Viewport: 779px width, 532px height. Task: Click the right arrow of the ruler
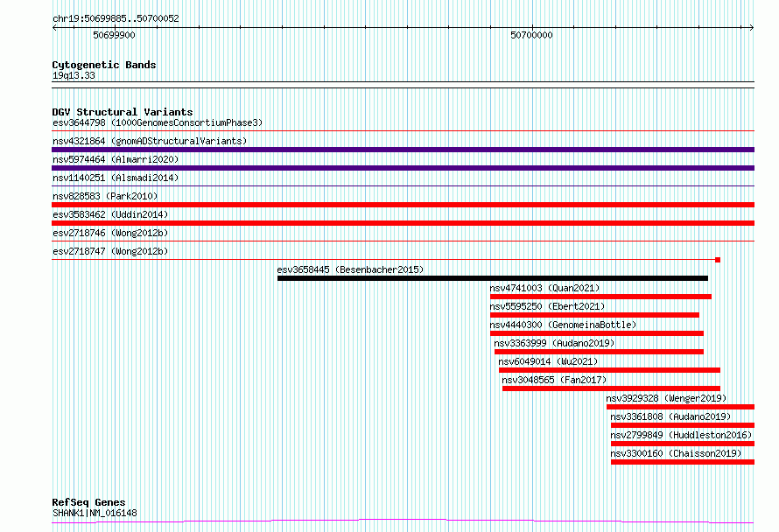click(751, 28)
